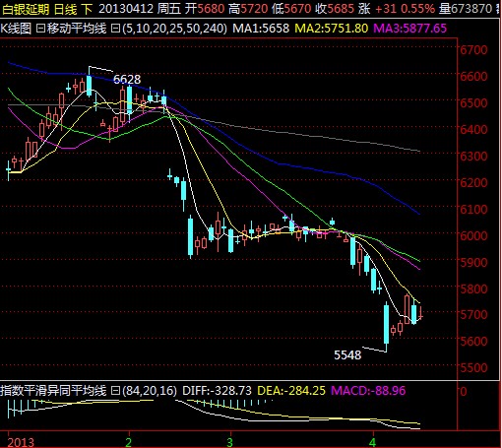Click the cyan candlestick at 6628 high
502x448 pixels.
(89, 82)
